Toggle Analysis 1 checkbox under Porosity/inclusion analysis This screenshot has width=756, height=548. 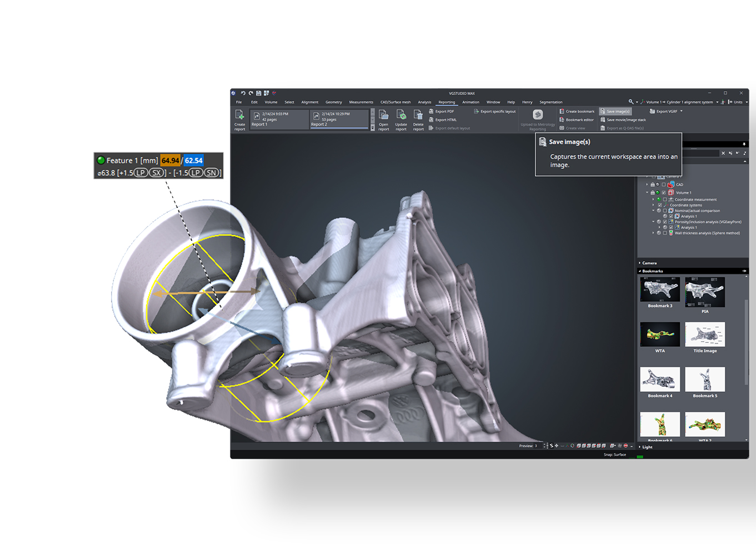pos(671,227)
